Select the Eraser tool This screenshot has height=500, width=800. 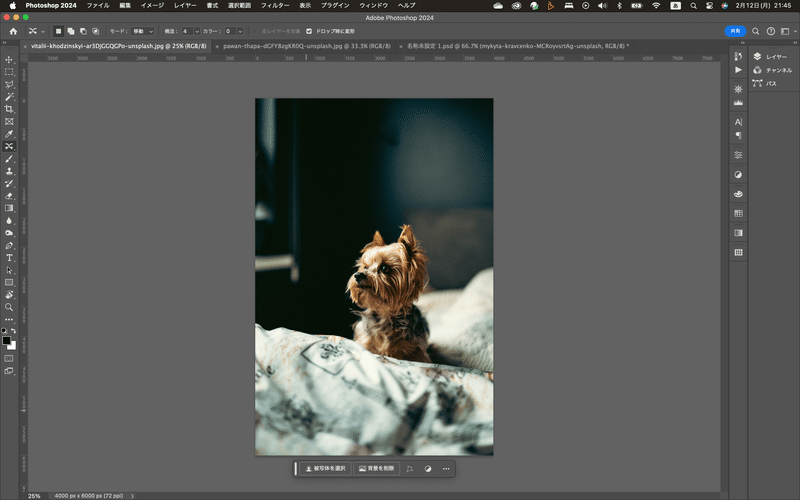pos(9,195)
